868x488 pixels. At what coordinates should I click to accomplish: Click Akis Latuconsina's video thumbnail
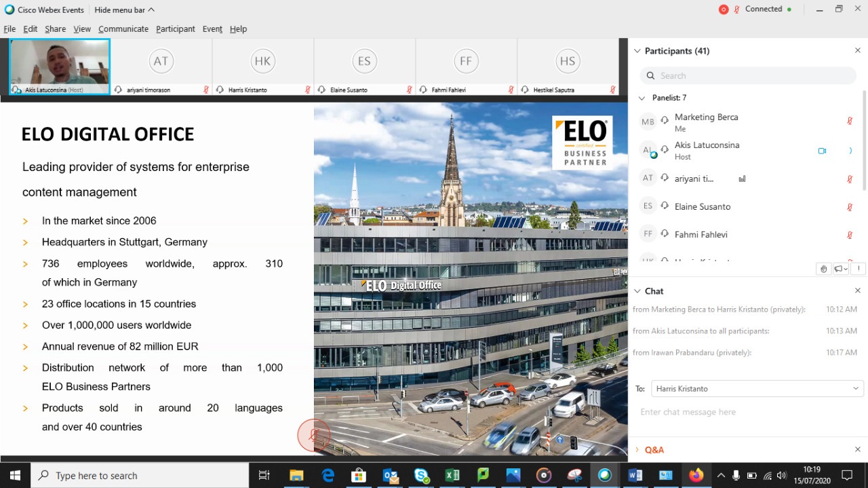pos(60,67)
